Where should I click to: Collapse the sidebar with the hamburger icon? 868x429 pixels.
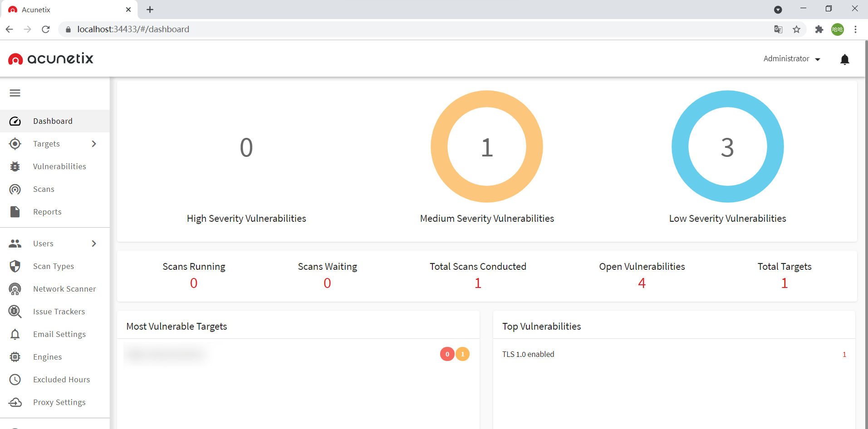15,93
